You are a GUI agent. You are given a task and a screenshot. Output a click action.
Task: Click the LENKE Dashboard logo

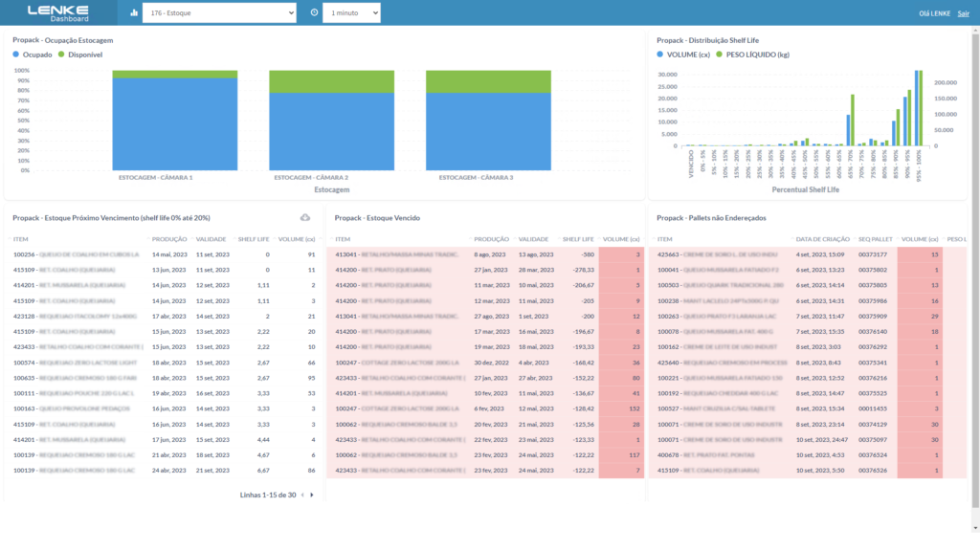coord(58,13)
